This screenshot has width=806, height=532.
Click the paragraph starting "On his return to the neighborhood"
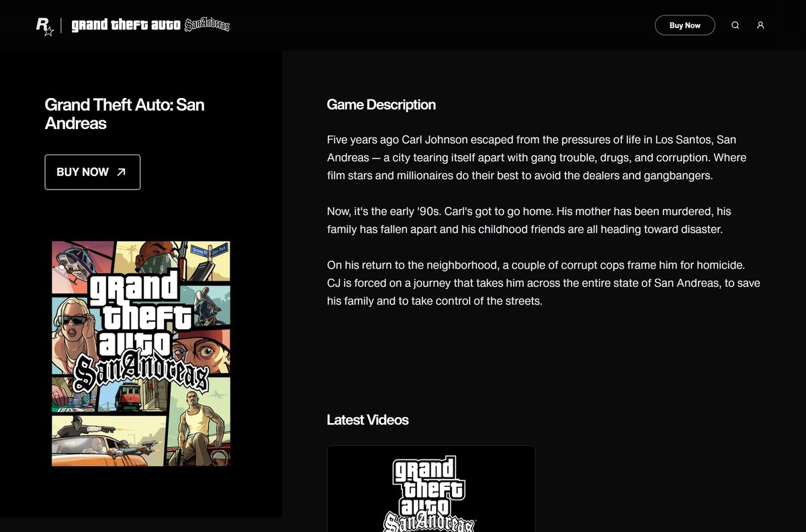tap(543, 283)
